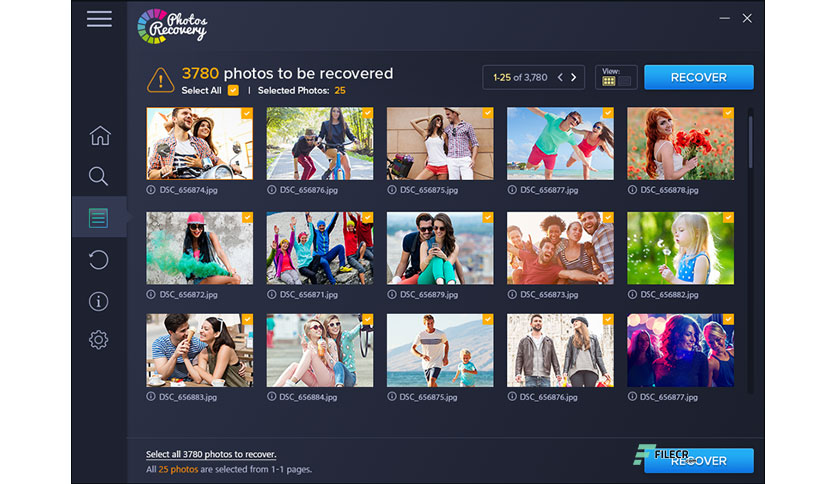
Task: Click filename DSC_656879.jpg
Action: 429,294
